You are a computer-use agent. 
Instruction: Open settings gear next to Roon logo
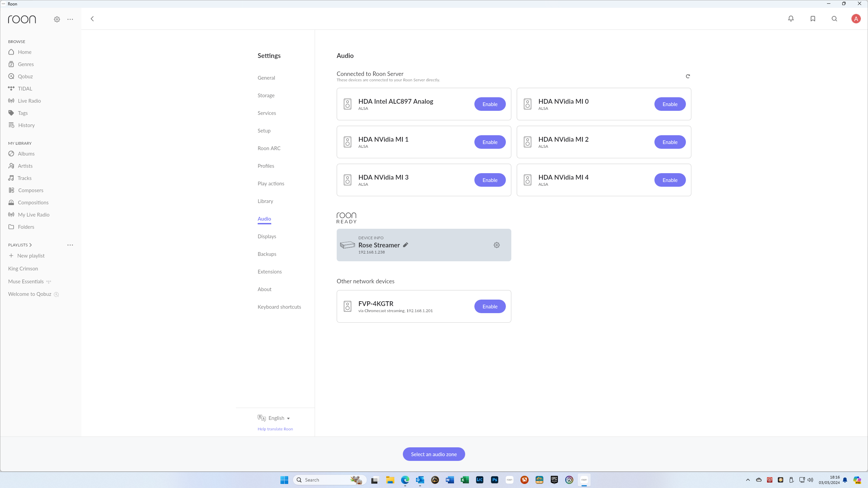point(57,19)
